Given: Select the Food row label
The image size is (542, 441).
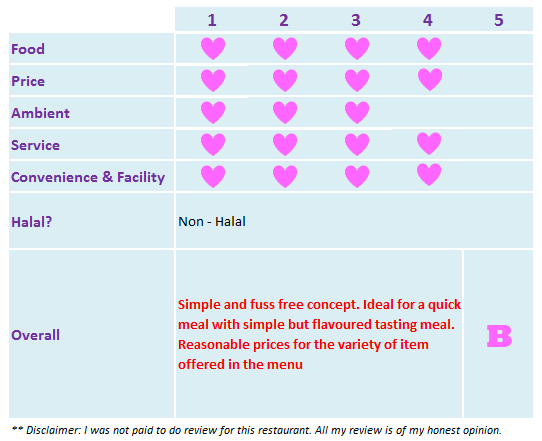Looking at the screenshot, I should point(28,49).
